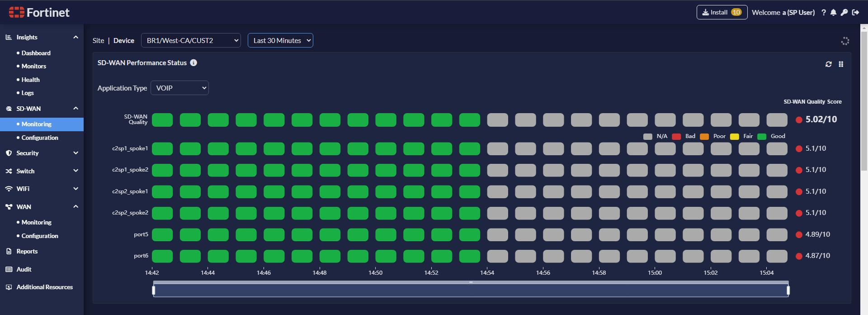The height and width of the screenshot is (315, 868).
Task: Open Monitors under Insights
Action: 34,66
